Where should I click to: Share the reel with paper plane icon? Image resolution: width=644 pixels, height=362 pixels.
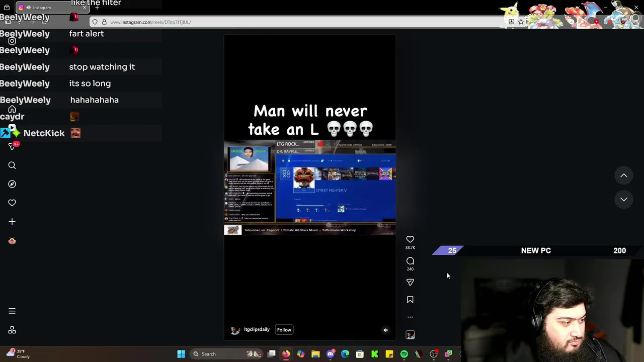coord(410,283)
